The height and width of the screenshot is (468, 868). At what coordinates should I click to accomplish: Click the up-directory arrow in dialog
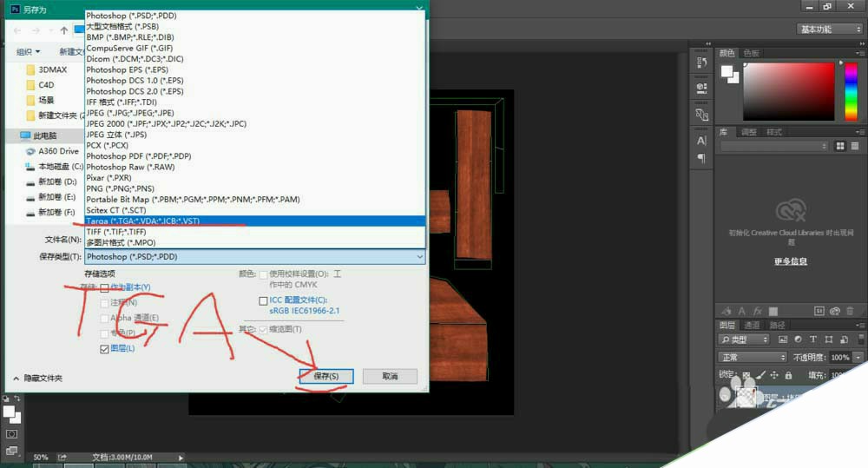[64, 30]
